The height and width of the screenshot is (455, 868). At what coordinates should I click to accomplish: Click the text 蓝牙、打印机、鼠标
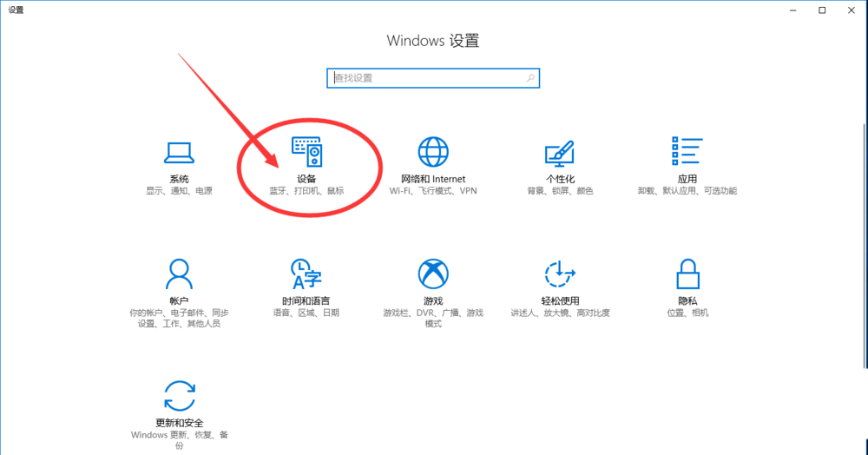(x=306, y=191)
